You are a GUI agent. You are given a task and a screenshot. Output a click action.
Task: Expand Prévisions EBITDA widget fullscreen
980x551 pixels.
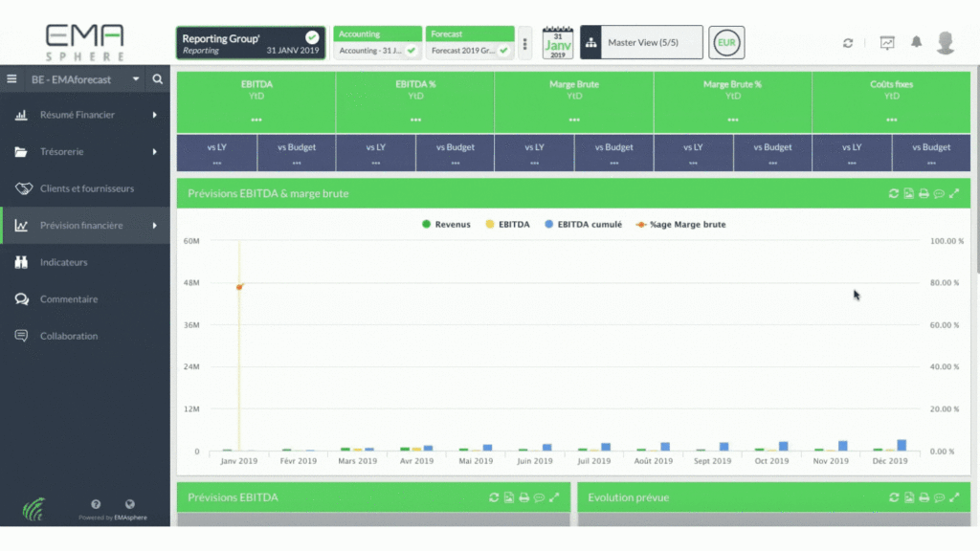(554, 497)
